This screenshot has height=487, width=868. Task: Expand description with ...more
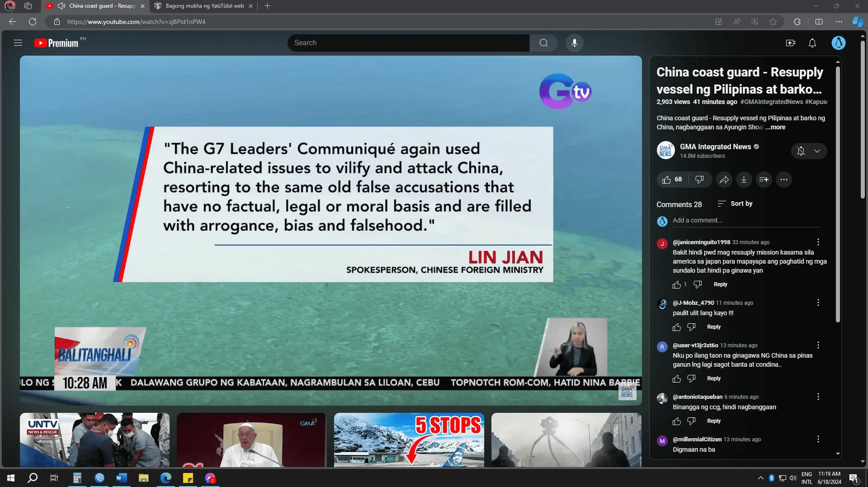[x=775, y=127]
